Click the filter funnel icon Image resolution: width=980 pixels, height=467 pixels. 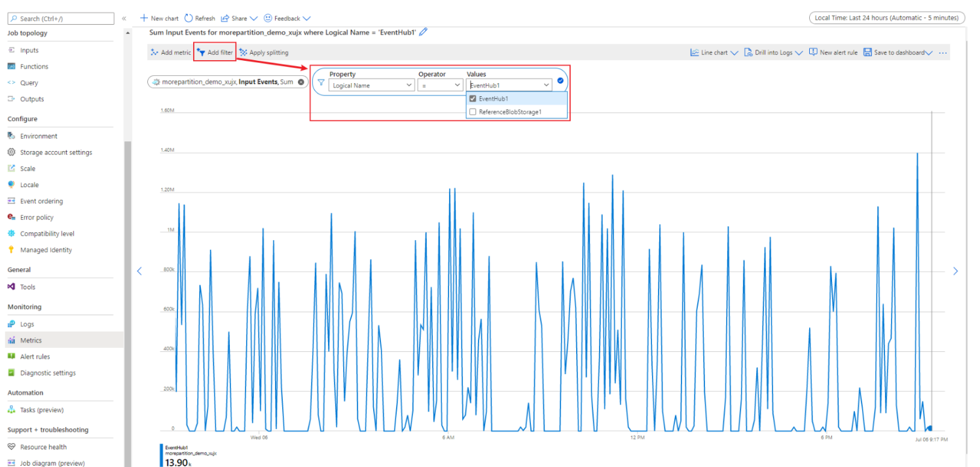[x=321, y=82]
